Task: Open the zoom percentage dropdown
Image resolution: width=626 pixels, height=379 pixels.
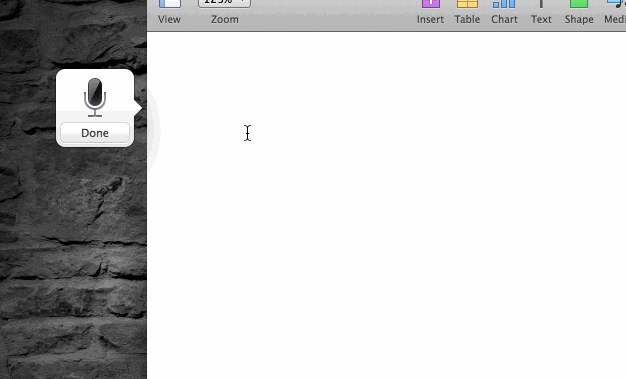Action: (x=224, y=3)
